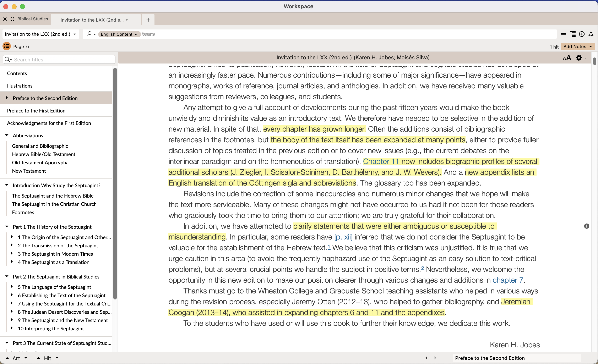598x364 pixels.
Task: Click the orange table of contents icon
Action: (x=7, y=46)
